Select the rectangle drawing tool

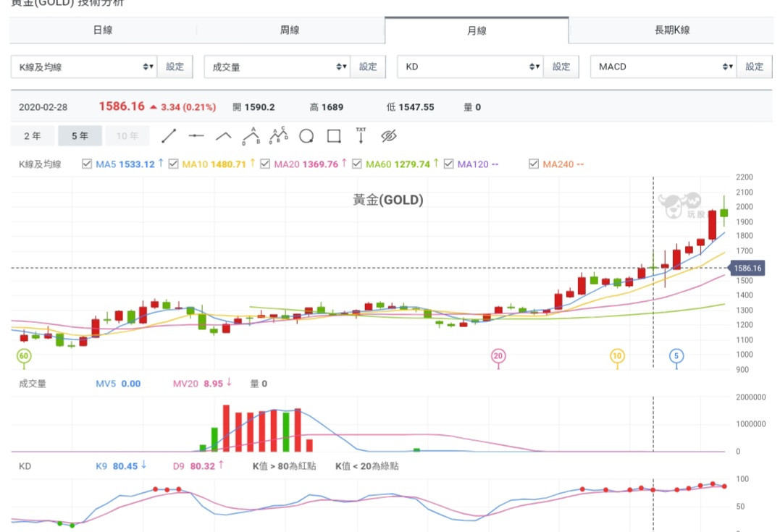tap(334, 136)
